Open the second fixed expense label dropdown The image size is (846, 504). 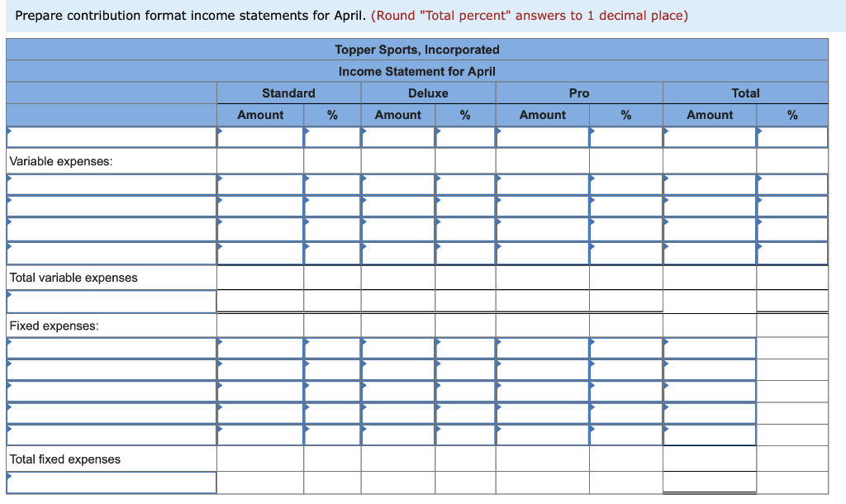(112, 369)
